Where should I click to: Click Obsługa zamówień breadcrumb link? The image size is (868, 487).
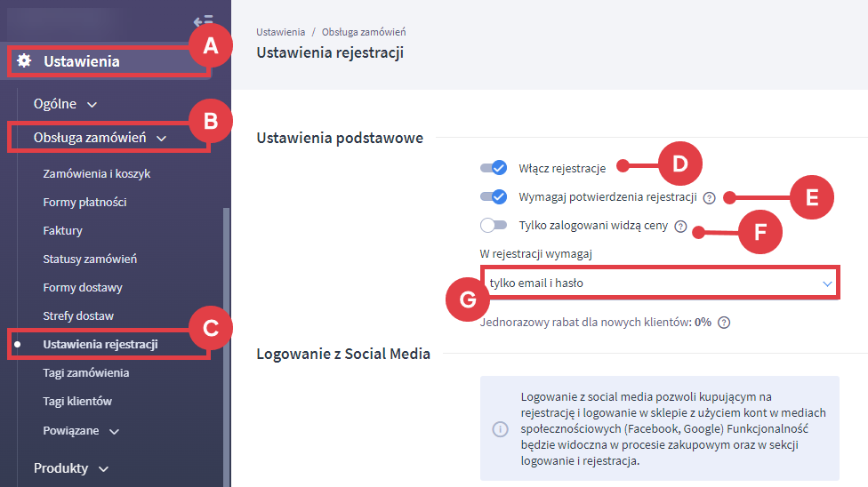pyautogui.click(x=364, y=32)
